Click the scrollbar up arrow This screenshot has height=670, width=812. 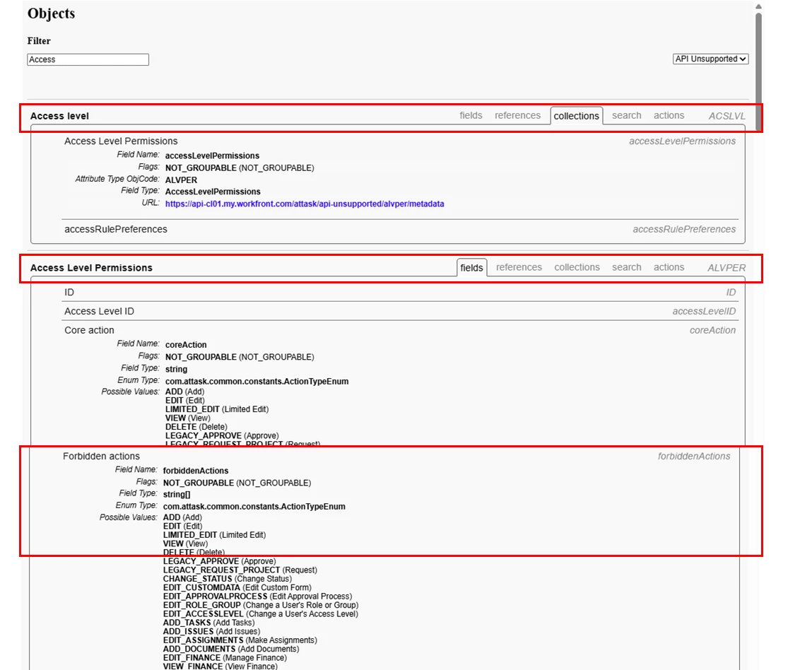coord(758,6)
